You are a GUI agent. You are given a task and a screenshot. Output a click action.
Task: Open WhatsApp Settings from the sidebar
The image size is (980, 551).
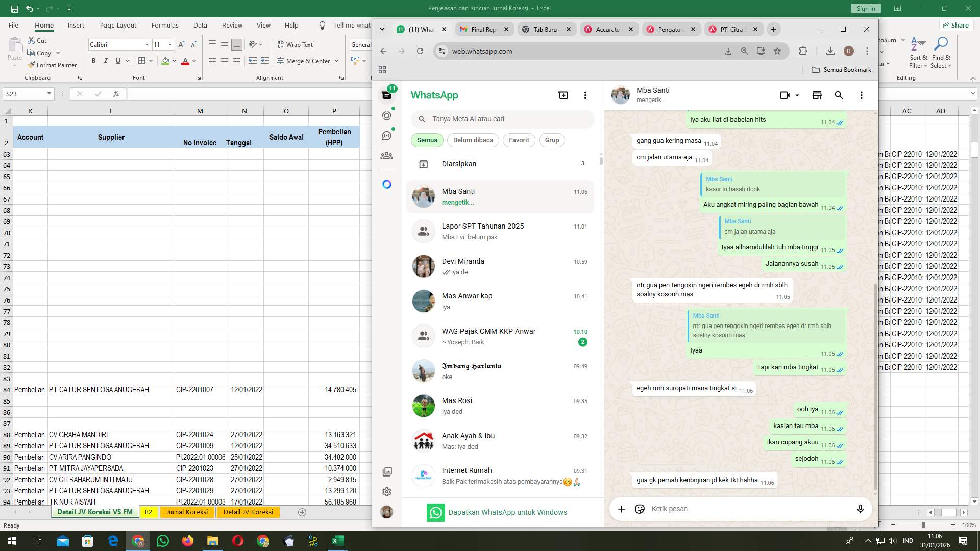[x=386, y=491]
